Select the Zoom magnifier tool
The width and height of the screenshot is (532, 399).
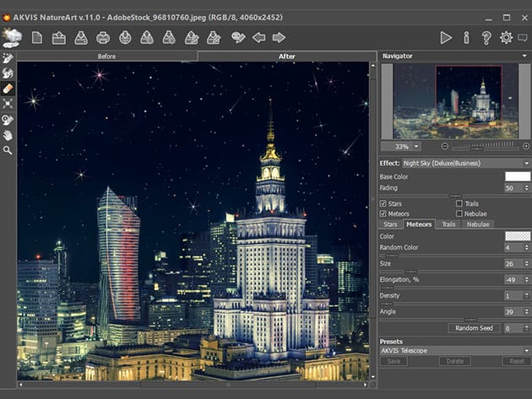click(8, 150)
